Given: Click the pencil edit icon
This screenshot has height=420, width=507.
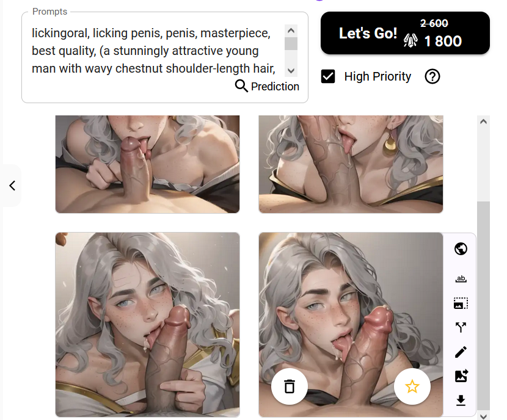Looking at the screenshot, I should 461,352.
